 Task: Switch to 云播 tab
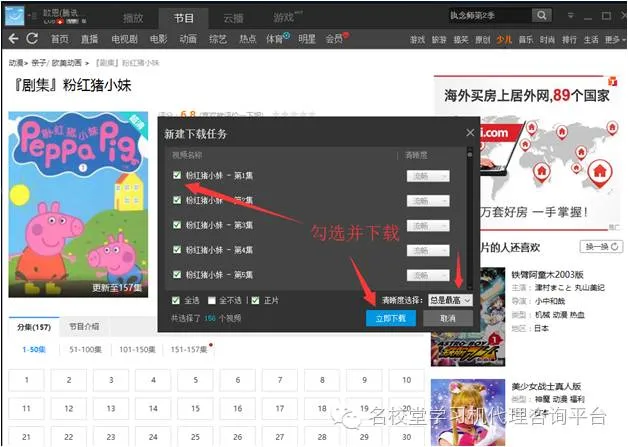coord(233,18)
